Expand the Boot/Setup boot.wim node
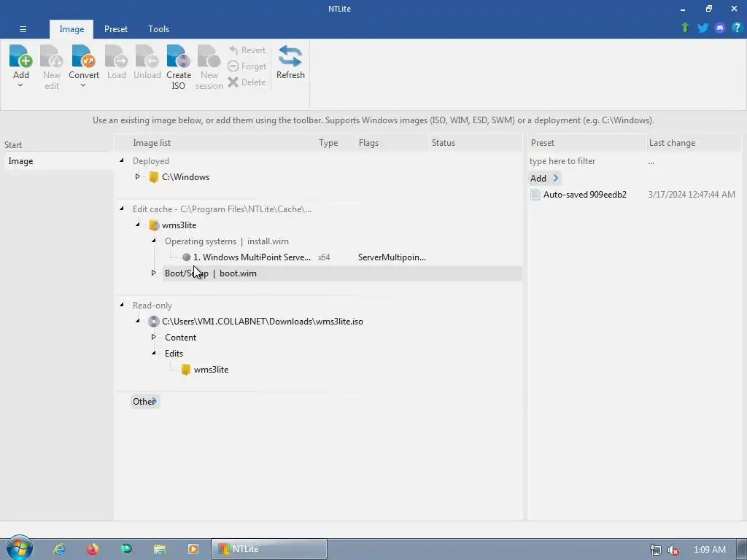 tap(153, 273)
